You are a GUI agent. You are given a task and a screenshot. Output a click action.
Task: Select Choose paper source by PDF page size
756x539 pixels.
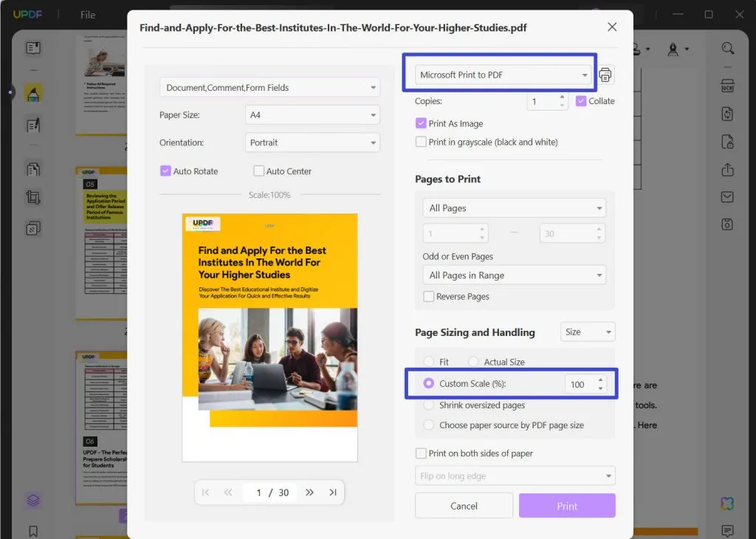click(x=428, y=425)
